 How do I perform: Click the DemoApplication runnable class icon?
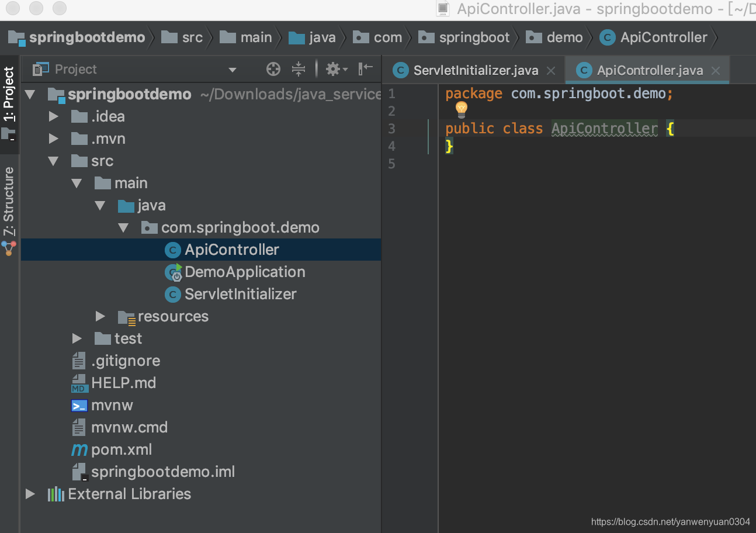[173, 272]
